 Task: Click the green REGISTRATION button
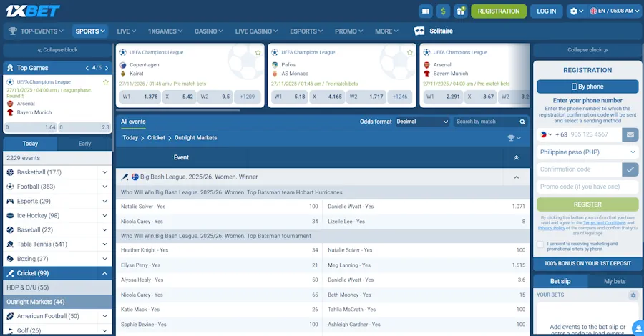(x=499, y=11)
